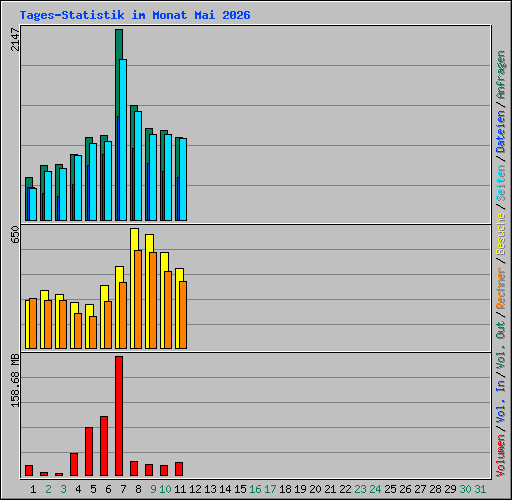The height and width of the screenshot is (500, 512).
Task: Click the 2147 scale label on the top chart
Action: 15,40
